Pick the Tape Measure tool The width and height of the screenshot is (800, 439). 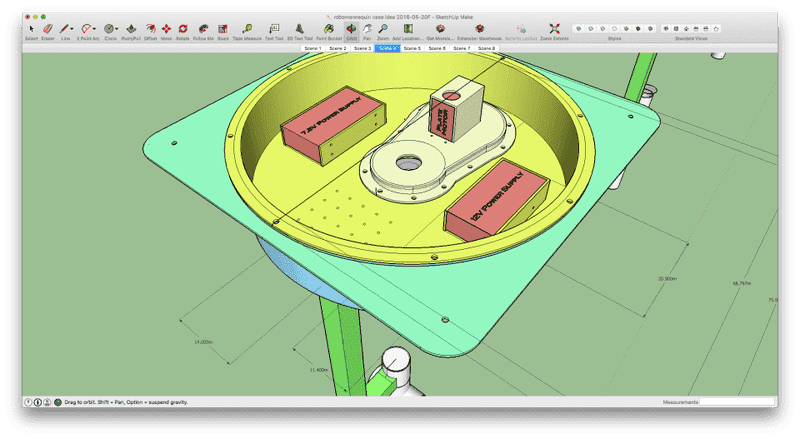pyautogui.click(x=245, y=29)
